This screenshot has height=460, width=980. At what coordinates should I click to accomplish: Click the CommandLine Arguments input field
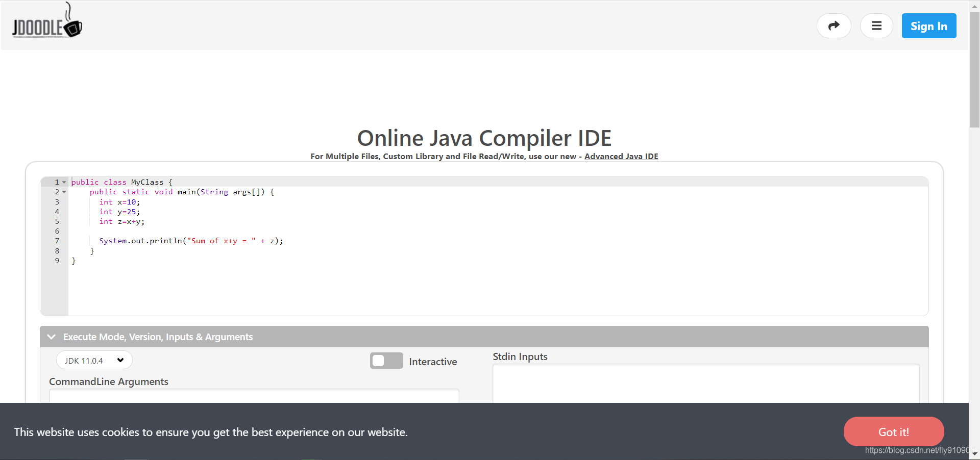[254, 396]
